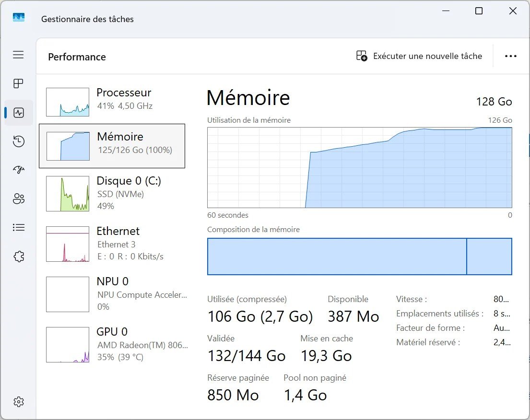
Task: Click the memory usage graph area
Action: (x=360, y=168)
